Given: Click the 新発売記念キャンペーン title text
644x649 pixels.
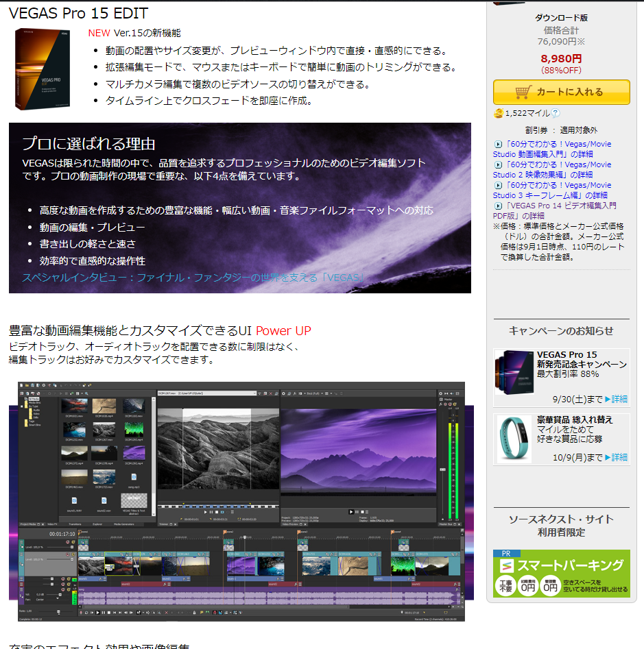Looking at the screenshot, I should 582,364.
